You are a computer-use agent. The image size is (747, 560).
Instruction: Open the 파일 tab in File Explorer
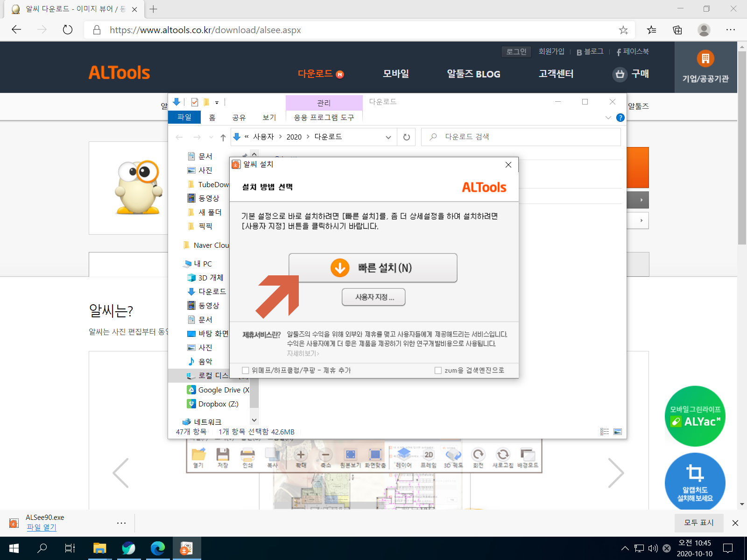[x=184, y=117]
